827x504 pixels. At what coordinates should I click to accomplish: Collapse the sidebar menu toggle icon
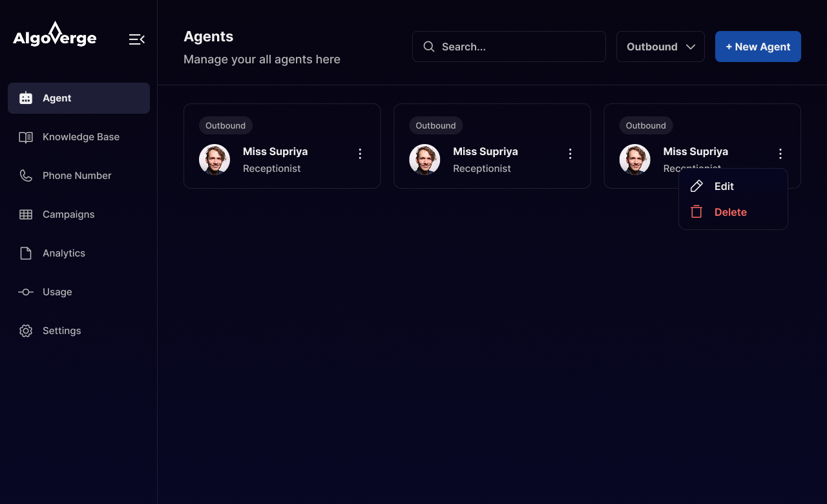[136, 39]
